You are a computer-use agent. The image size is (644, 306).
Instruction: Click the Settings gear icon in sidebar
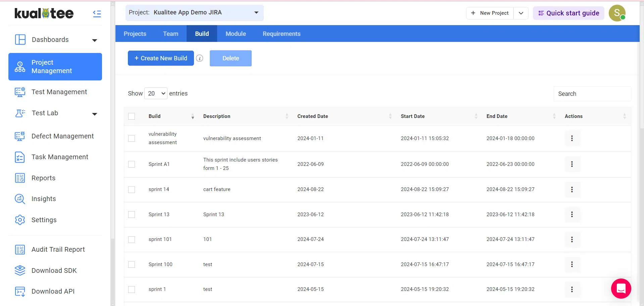(20, 220)
